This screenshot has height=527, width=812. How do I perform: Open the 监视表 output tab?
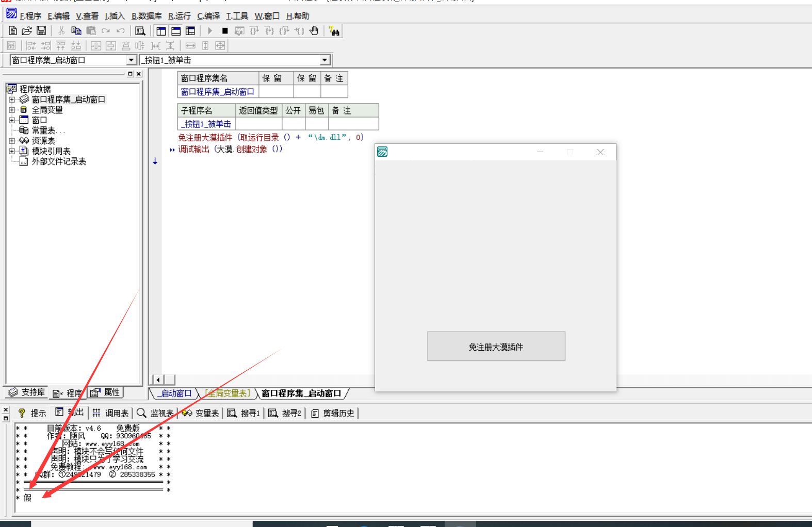[x=155, y=413]
